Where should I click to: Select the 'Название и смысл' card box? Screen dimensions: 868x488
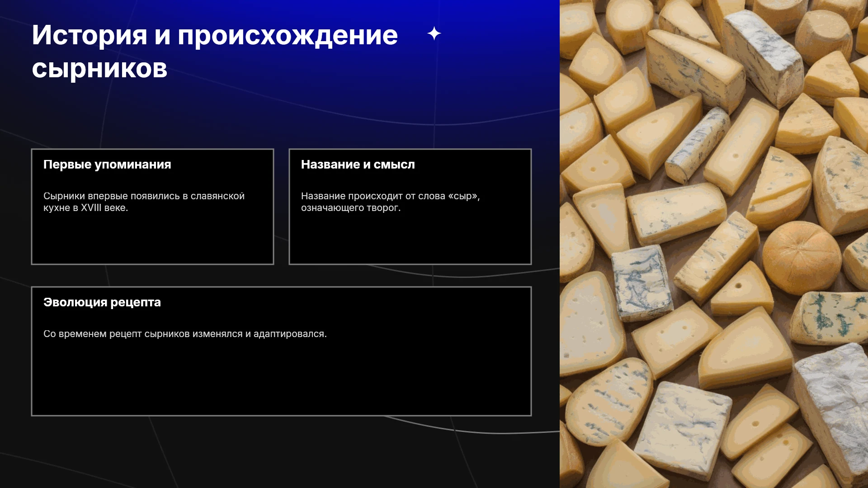[x=410, y=206]
